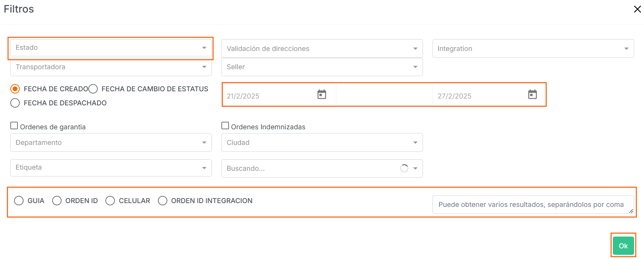Select FECHA DE CREADO radio option
The image size is (644, 259).
pos(15,89)
